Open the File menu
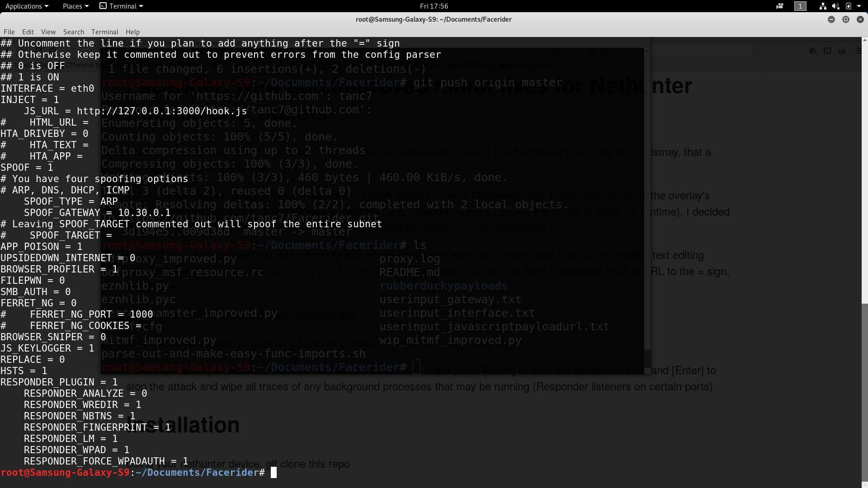This screenshot has height=488, width=868. [9, 32]
